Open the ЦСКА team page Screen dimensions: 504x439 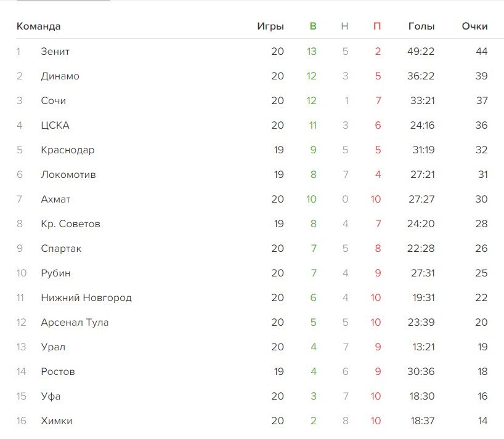click(x=55, y=126)
